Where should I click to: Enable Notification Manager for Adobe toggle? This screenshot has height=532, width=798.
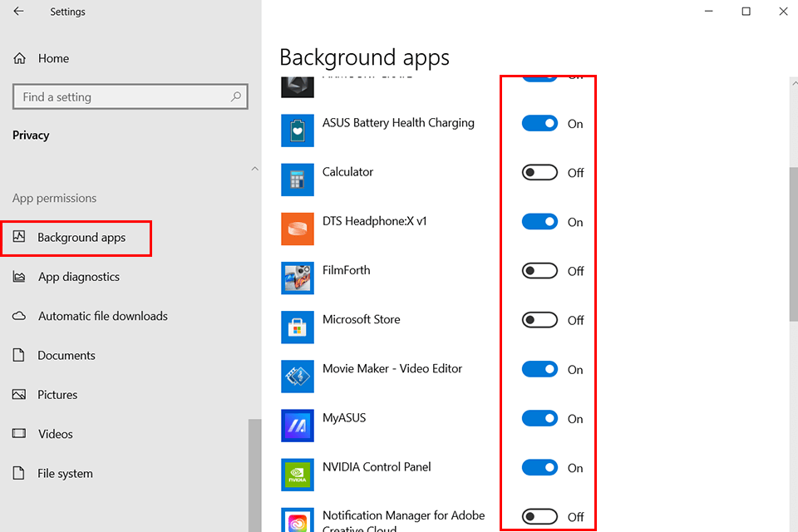click(539, 517)
